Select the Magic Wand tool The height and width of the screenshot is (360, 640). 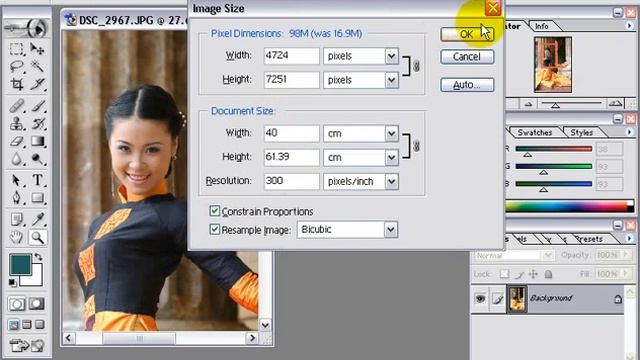tap(38, 66)
